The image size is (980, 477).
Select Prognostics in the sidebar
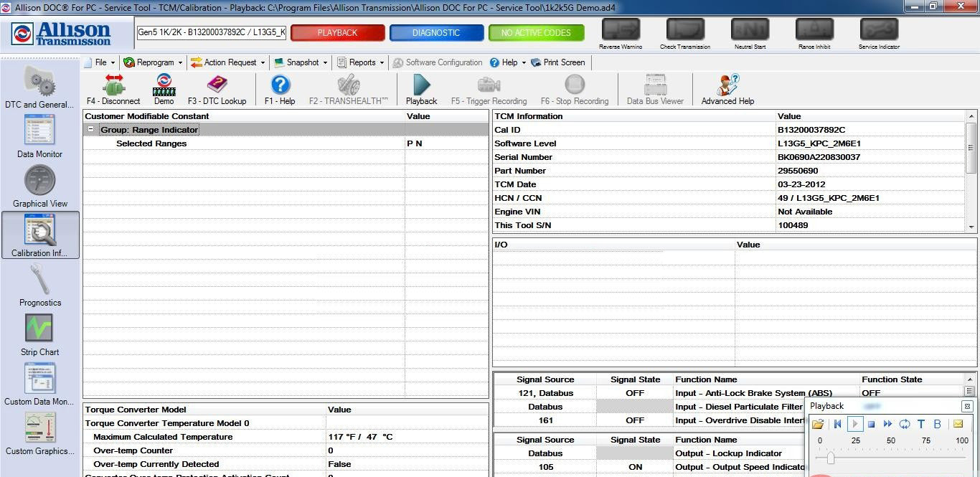click(x=39, y=284)
